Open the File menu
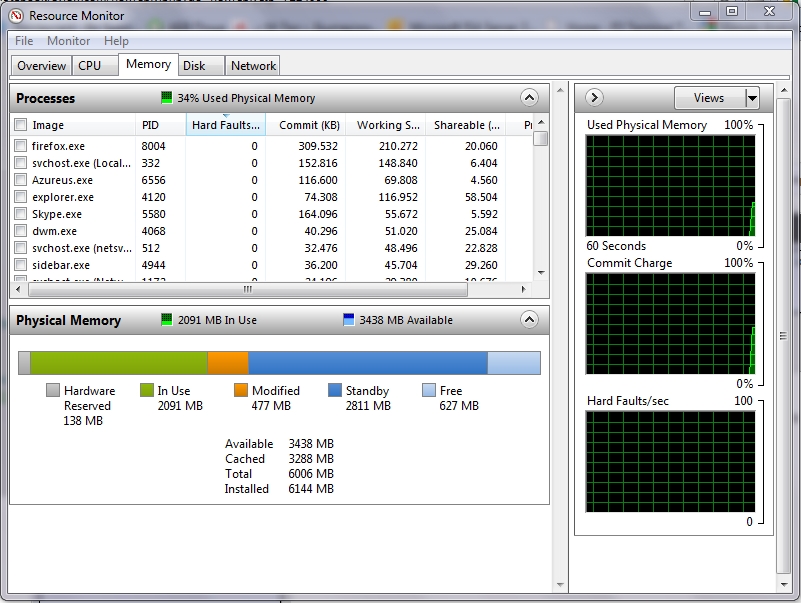 (x=24, y=41)
